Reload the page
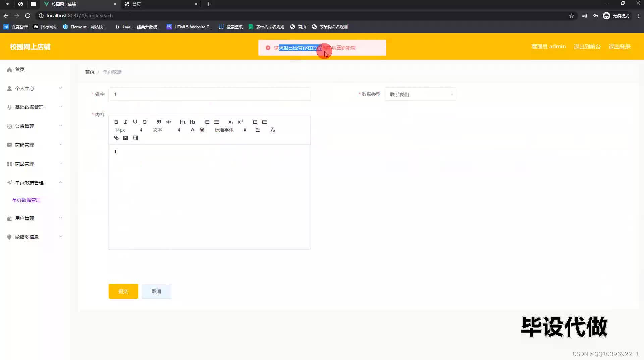The width and height of the screenshot is (644, 360). pyautogui.click(x=28, y=16)
